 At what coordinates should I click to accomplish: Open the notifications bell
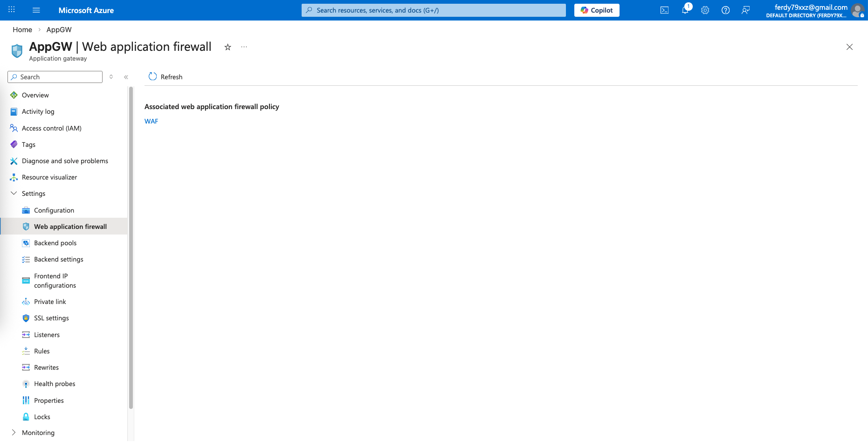685,10
